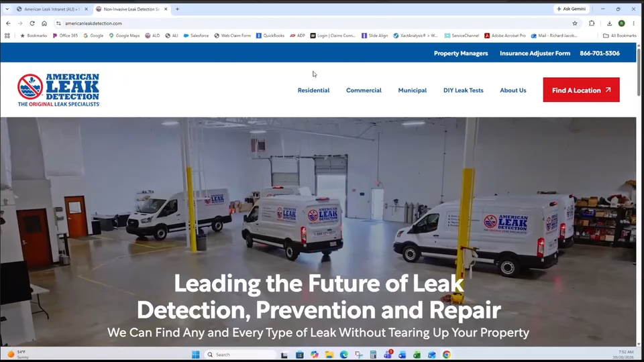Click the Ask Gemini button

tap(572, 9)
